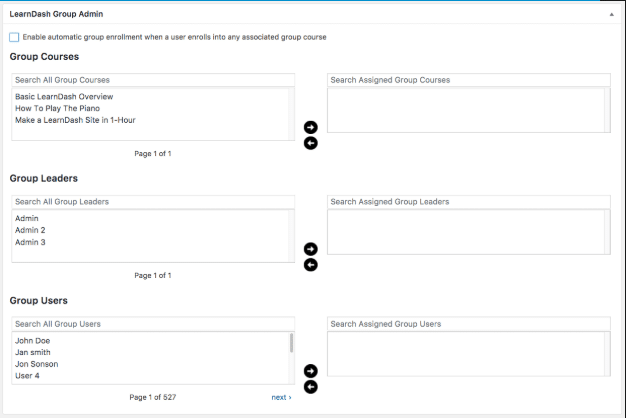Select John Doe in Group Users list
Image resolution: width=626 pixels, height=418 pixels.
click(32, 341)
